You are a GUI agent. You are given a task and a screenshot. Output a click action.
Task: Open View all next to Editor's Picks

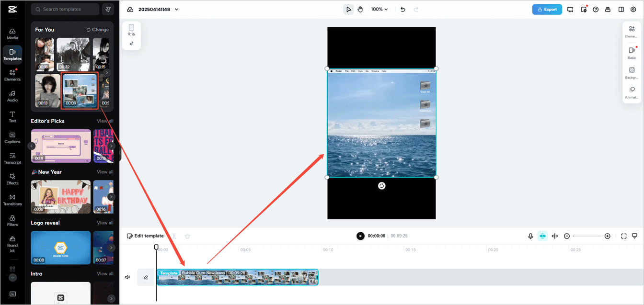pyautogui.click(x=105, y=121)
